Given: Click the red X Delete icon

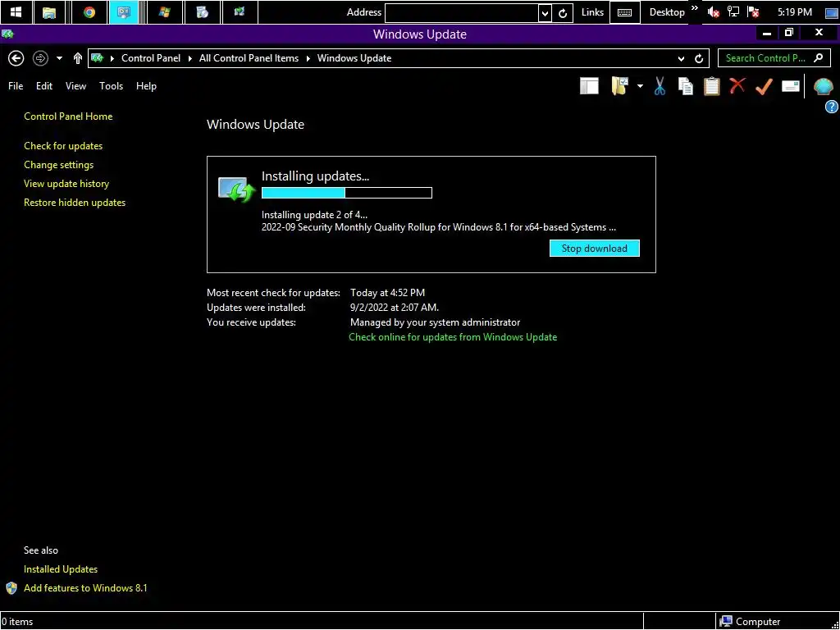Looking at the screenshot, I should (x=737, y=85).
